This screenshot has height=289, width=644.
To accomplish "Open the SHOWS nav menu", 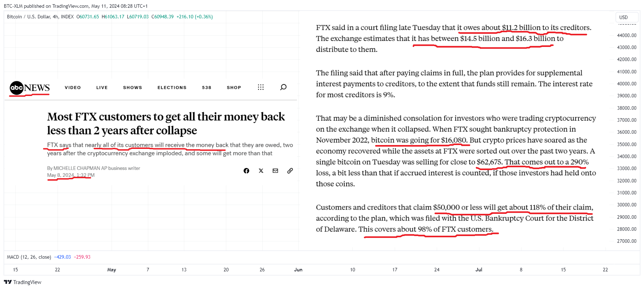I will (x=132, y=88).
